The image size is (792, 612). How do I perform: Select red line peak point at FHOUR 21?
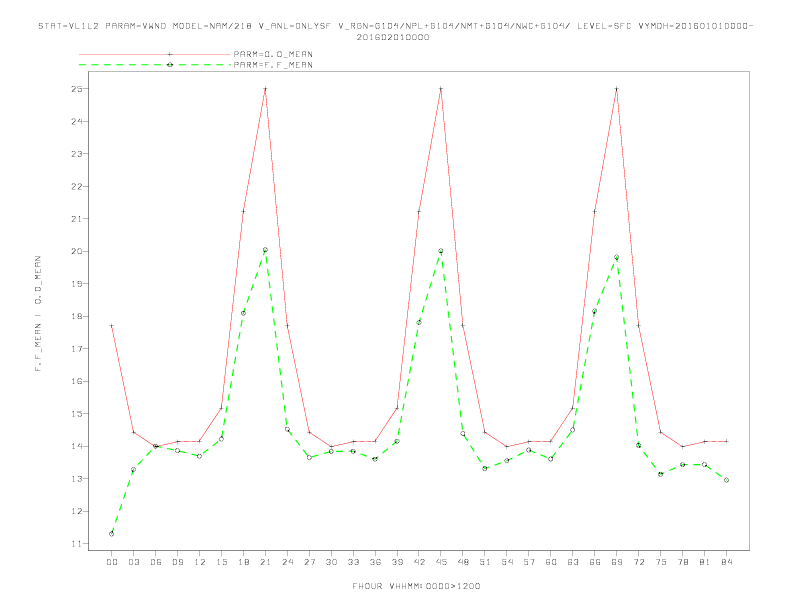point(265,89)
